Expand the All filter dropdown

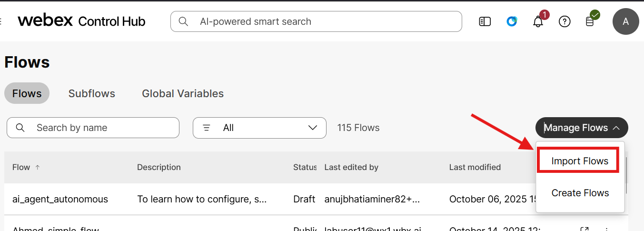[259, 128]
